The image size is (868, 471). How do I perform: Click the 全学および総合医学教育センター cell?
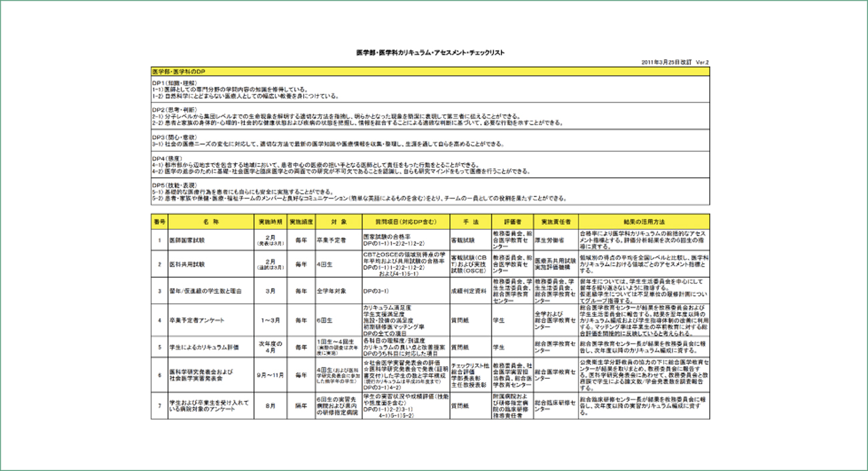coord(555,320)
